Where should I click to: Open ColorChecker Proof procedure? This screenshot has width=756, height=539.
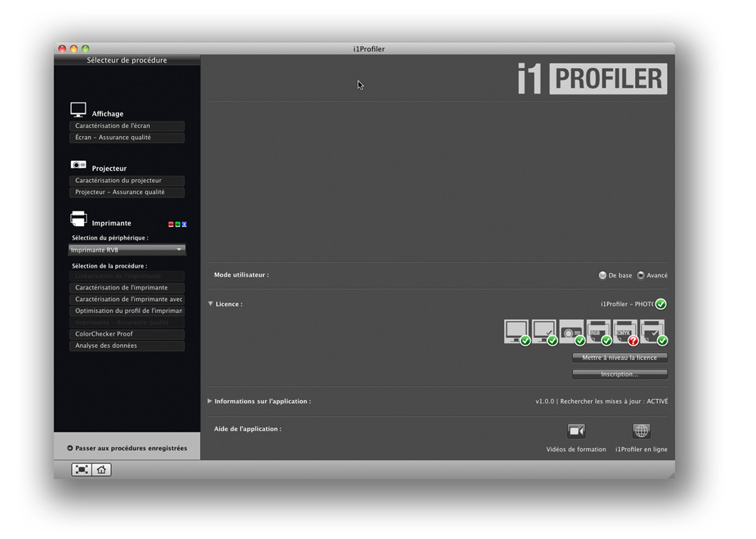coord(127,333)
